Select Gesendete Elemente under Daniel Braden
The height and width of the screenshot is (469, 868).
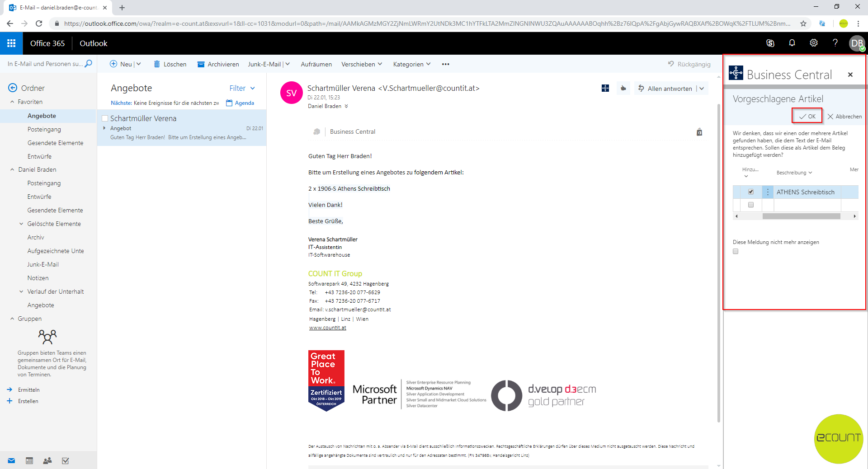(55, 210)
